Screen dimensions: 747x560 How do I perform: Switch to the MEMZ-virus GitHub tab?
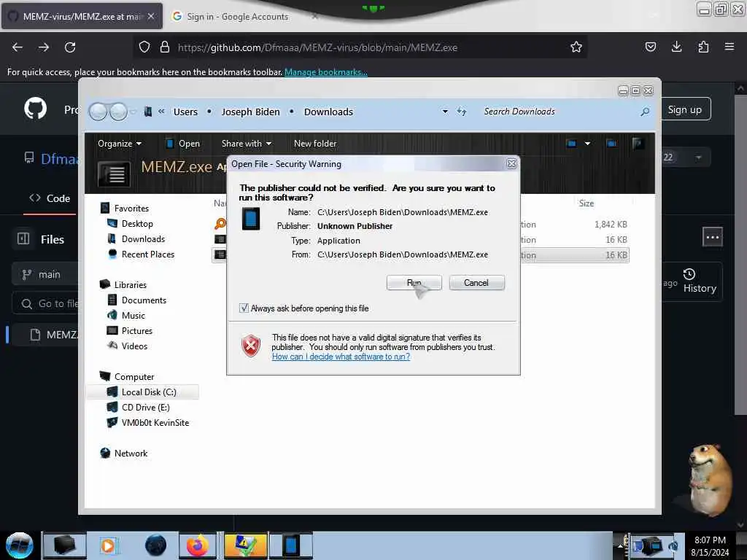(82, 16)
